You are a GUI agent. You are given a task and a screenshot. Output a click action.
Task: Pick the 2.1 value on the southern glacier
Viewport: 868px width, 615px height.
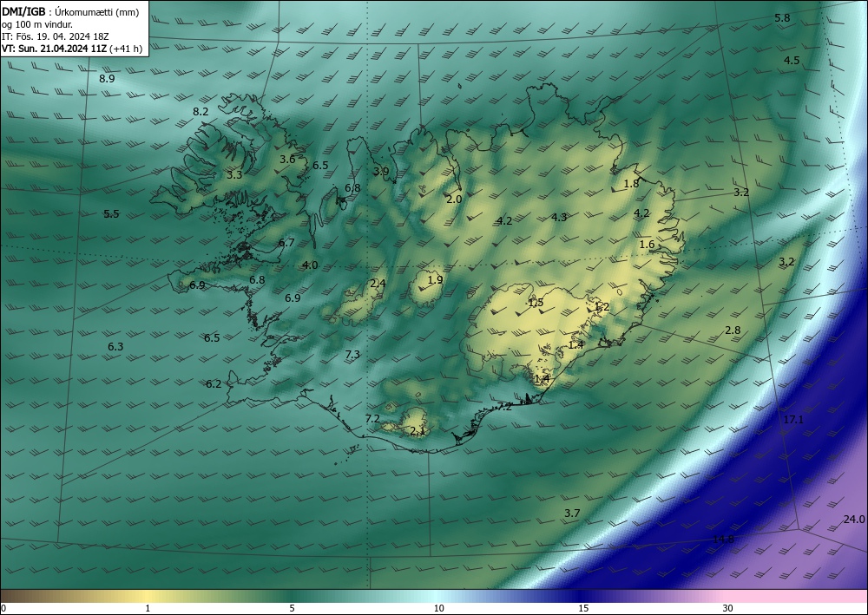[418, 431]
